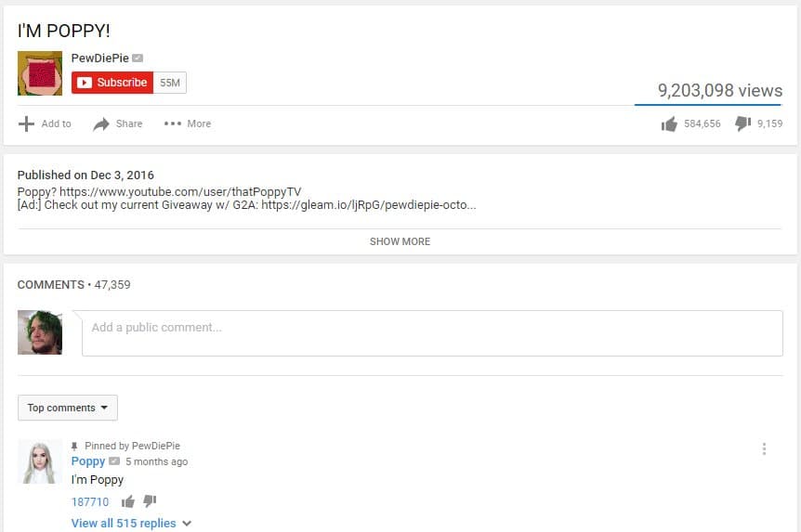Open PewDiePie's channel avatar thumbnail
The image size is (801, 532).
point(40,73)
